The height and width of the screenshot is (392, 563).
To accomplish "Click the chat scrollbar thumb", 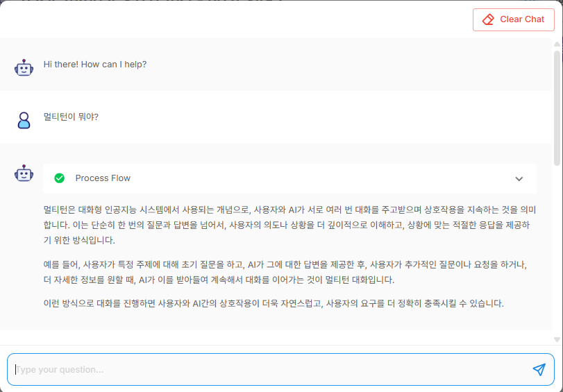I will [x=557, y=104].
